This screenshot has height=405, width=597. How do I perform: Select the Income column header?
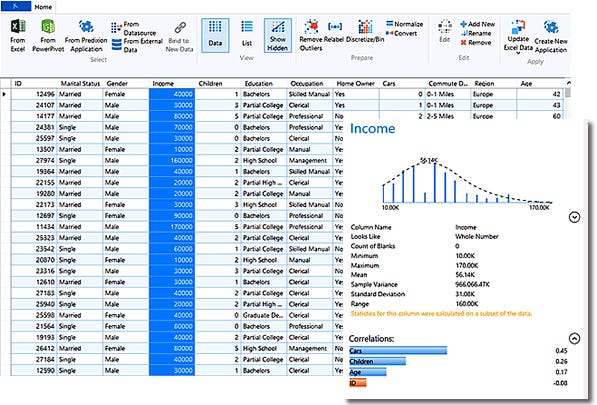pos(172,83)
